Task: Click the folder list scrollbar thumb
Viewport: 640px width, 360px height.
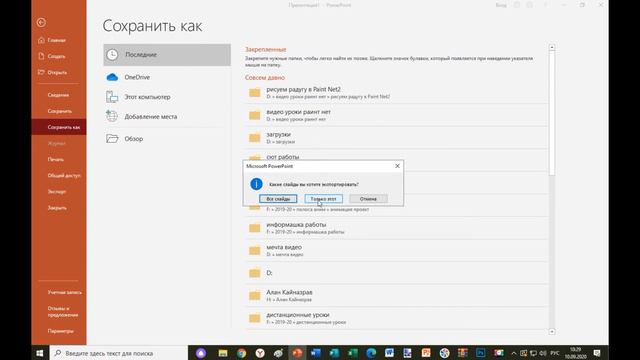Action: (x=552, y=113)
